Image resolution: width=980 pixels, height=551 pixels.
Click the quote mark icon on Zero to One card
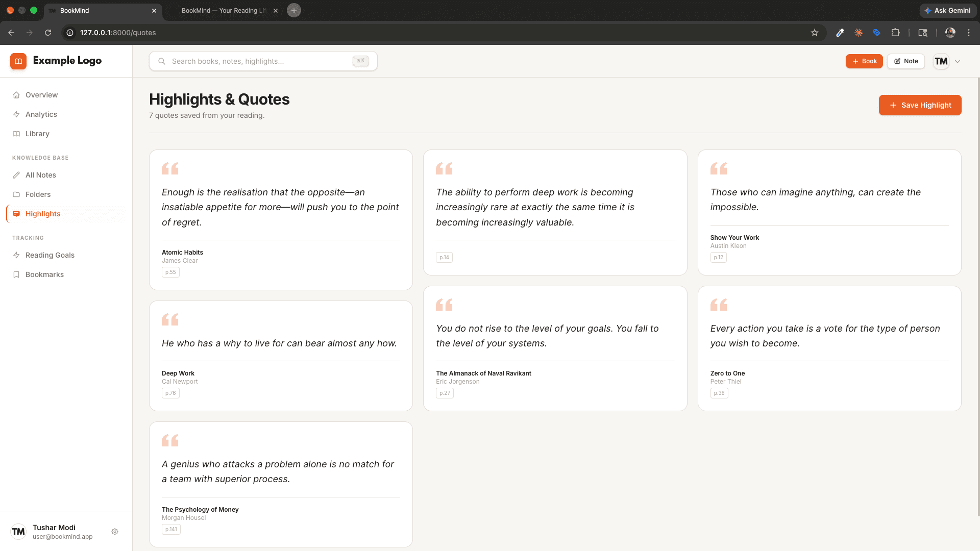[719, 305]
